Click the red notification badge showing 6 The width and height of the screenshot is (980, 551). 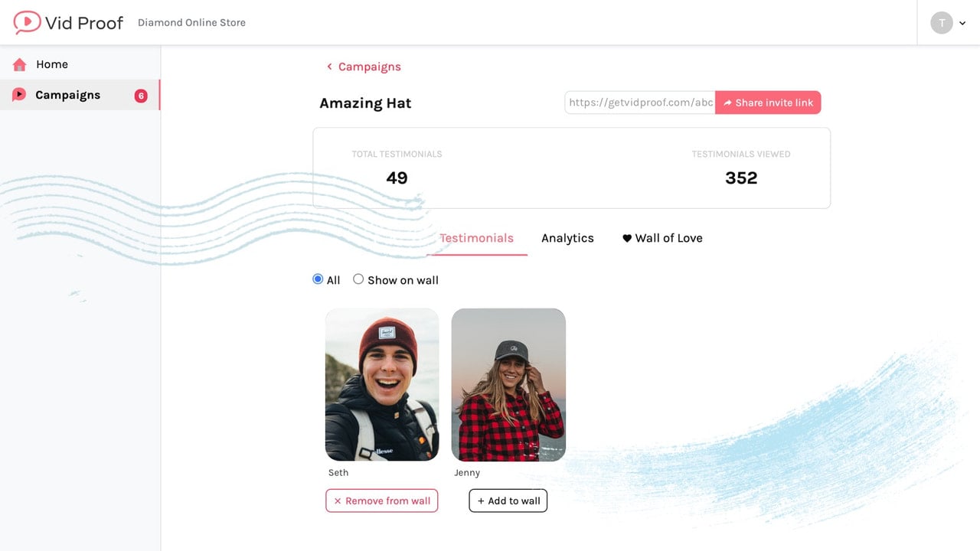pyautogui.click(x=141, y=96)
